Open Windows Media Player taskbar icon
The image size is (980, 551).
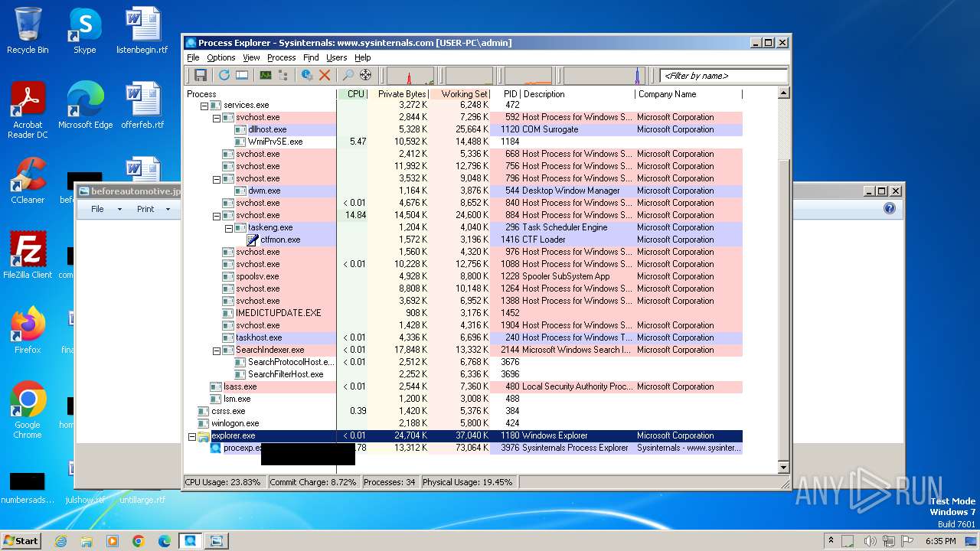pos(113,541)
